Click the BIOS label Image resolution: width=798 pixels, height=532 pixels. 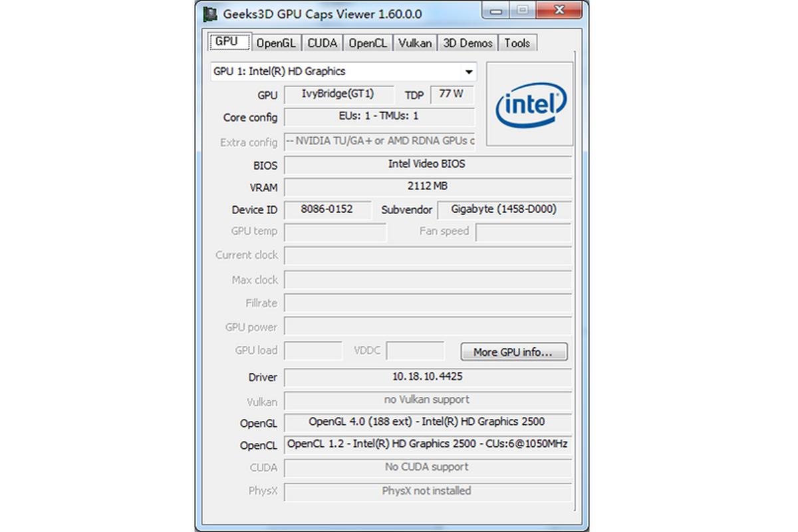[265, 166]
